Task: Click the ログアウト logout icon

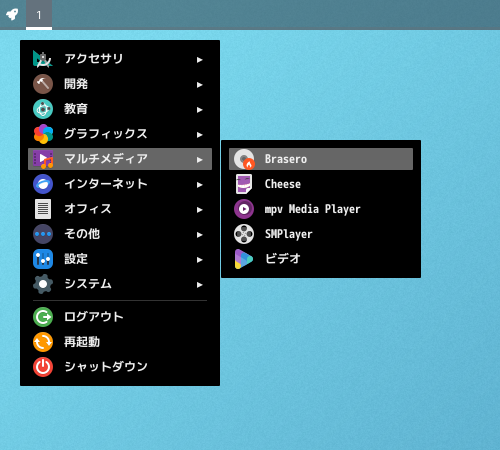Action: tap(43, 317)
